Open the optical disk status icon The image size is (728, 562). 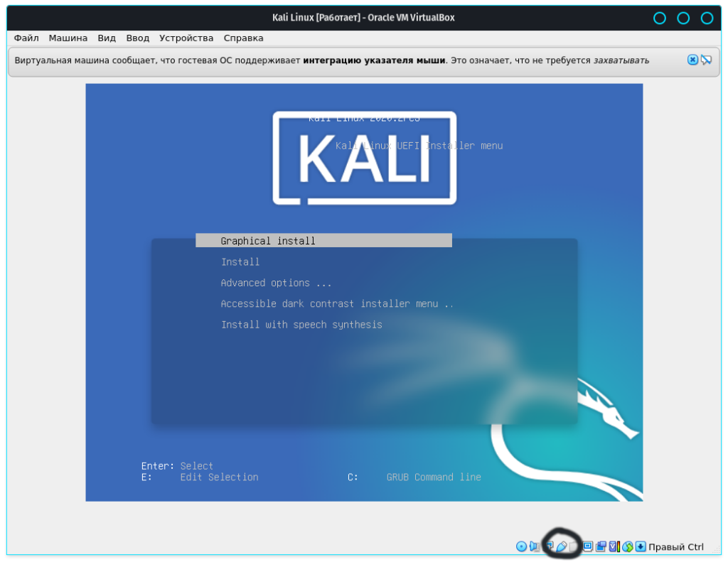pos(521,546)
